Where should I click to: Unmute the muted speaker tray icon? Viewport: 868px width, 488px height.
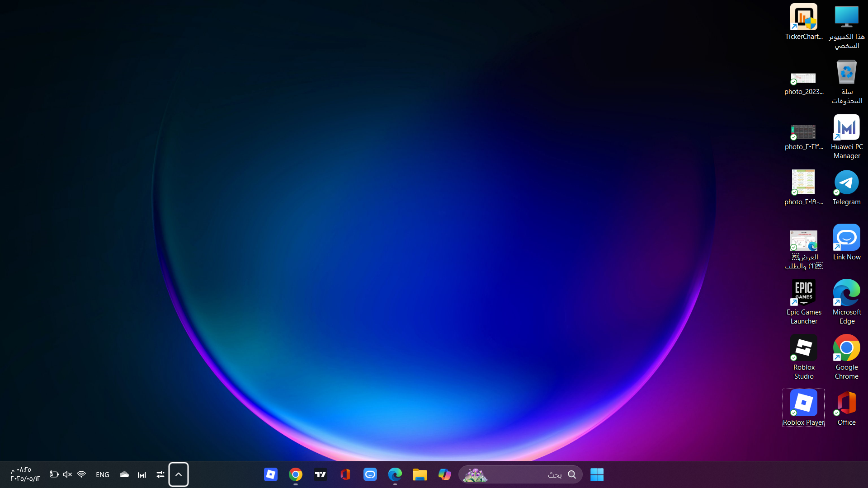click(x=67, y=474)
